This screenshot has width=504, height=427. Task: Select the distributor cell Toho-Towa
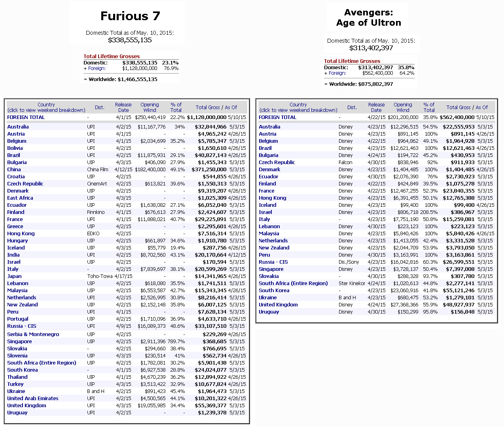tap(100, 276)
